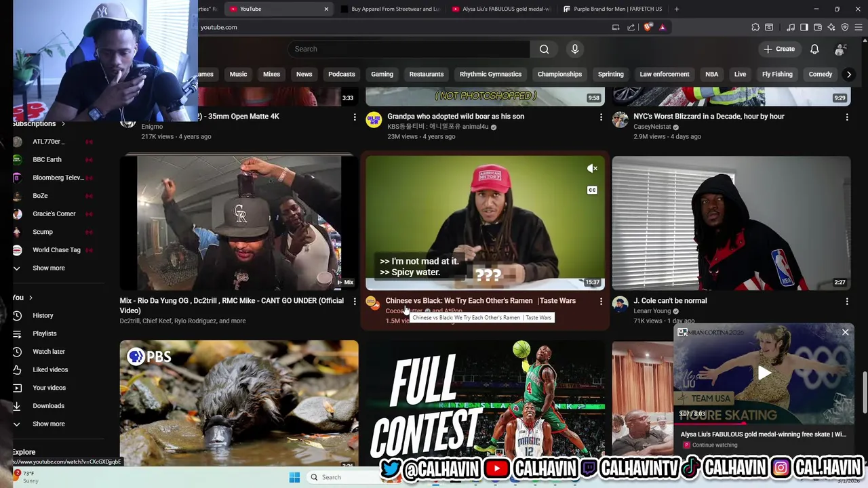Image resolution: width=868 pixels, height=488 pixels.
Task: Play the Alysa Liu miniplayer video
Action: point(764,373)
